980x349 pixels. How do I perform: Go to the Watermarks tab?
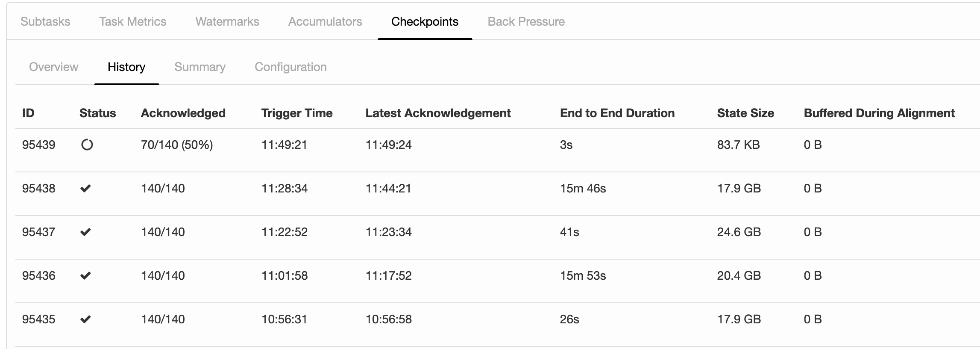coord(227,22)
